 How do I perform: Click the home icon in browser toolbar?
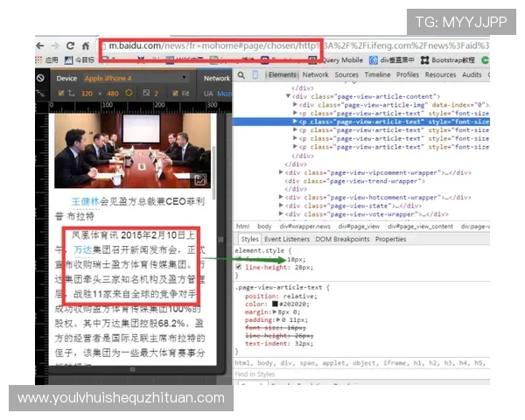click(86, 45)
